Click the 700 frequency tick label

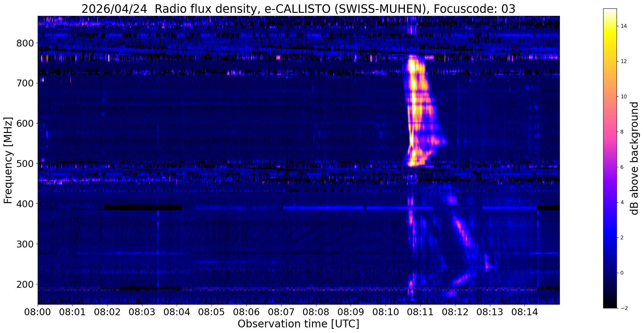point(25,83)
